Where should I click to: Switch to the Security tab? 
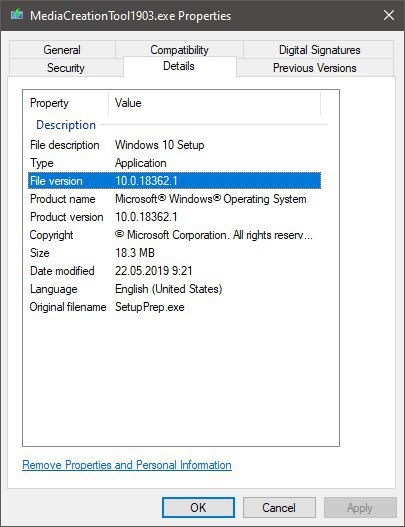[66, 68]
